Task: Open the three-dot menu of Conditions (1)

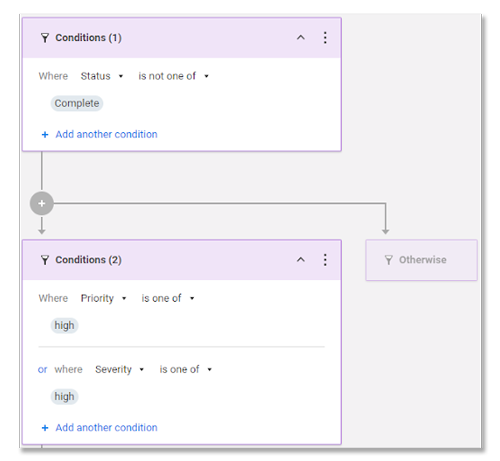Action: [325, 38]
